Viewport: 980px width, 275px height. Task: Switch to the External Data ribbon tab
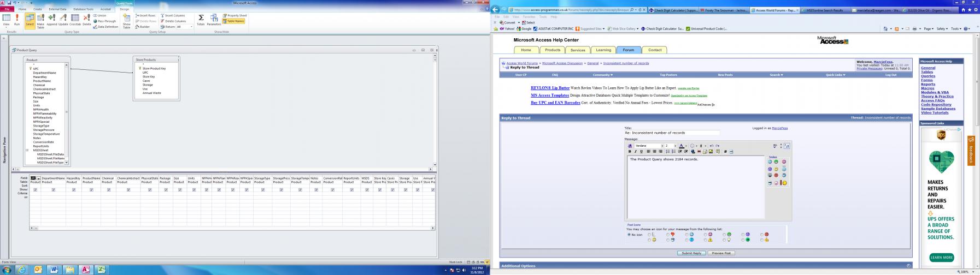click(57, 9)
